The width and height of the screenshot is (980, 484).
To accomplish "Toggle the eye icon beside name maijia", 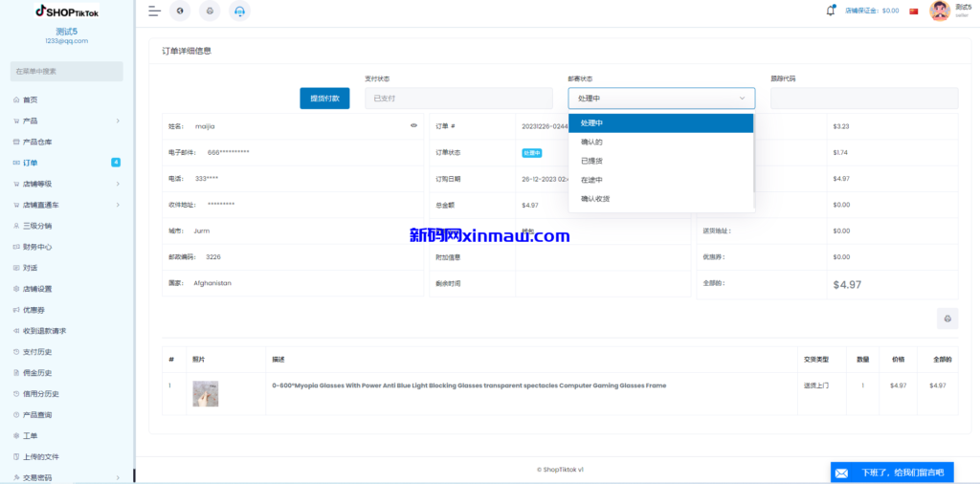I will [x=413, y=125].
